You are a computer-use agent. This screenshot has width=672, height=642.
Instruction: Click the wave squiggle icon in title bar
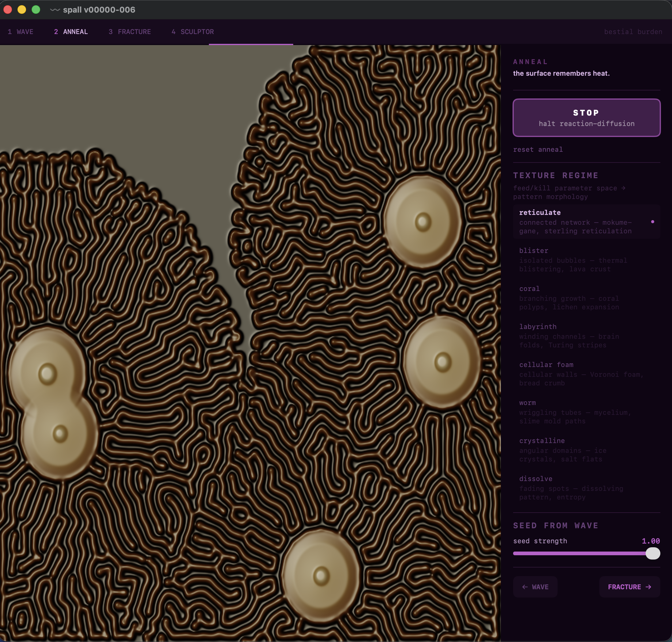click(55, 10)
